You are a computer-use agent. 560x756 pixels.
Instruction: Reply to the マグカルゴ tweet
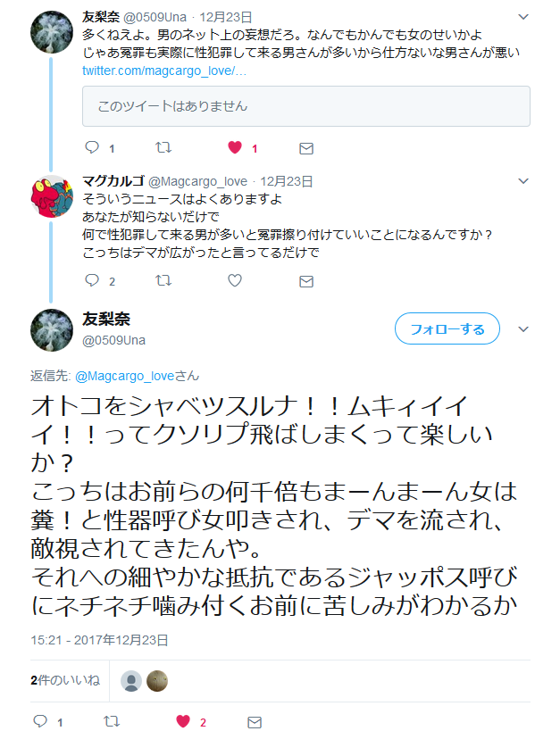point(91,280)
